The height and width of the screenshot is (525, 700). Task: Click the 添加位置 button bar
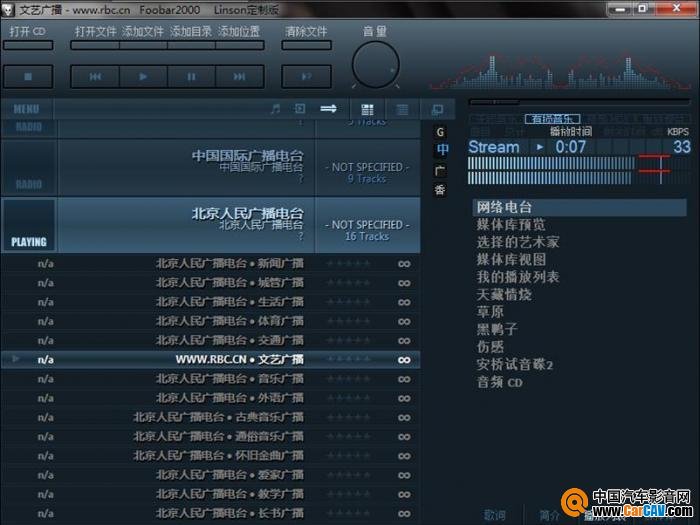click(240, 45)
